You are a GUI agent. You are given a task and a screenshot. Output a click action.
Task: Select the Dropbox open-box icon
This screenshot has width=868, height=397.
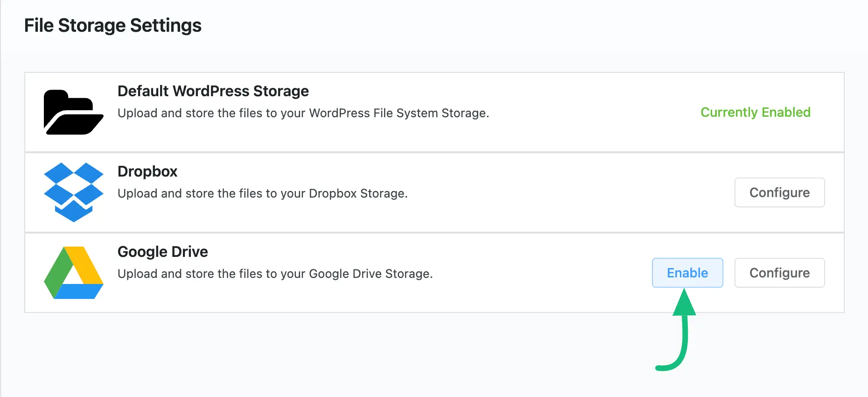[x=73, y=192]
